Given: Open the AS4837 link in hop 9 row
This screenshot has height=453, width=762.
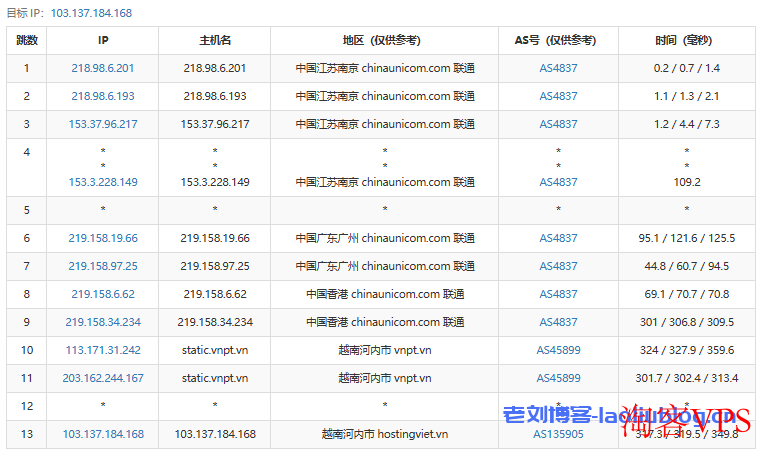Looking at the screenshot, I should coord(558,322).
